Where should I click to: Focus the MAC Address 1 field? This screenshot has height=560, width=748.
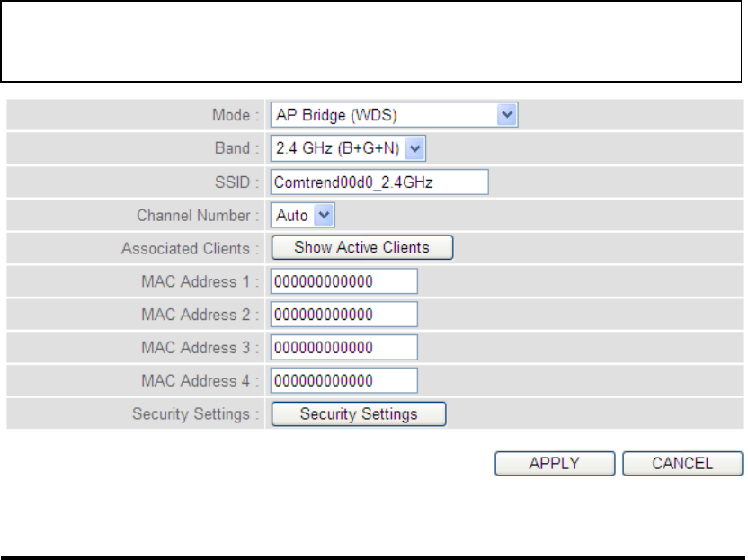(x=344, y=281)
